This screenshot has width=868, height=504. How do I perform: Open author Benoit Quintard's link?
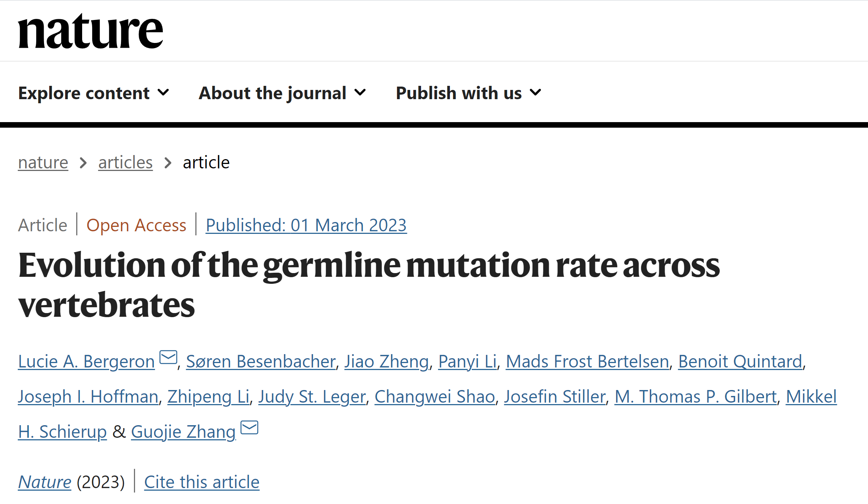pyautogui.click(x=740, y=361)
